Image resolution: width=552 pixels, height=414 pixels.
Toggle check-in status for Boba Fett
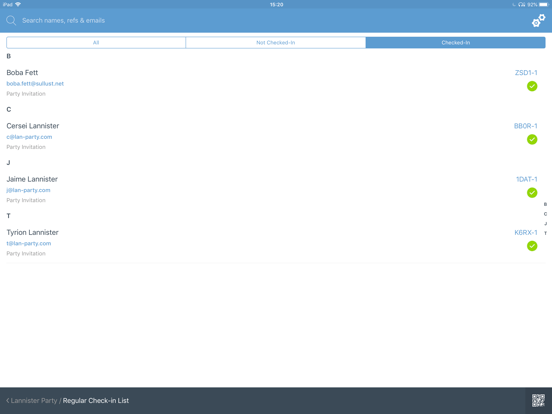pos(532,86)
